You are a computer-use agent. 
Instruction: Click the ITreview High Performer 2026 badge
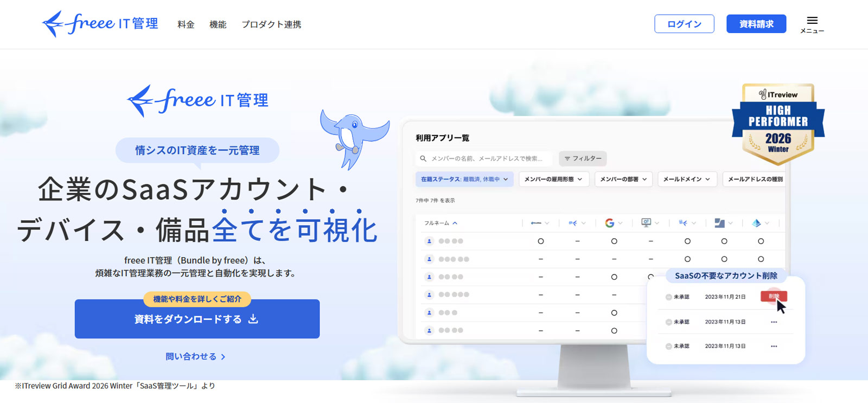click(x=778, y=124)
